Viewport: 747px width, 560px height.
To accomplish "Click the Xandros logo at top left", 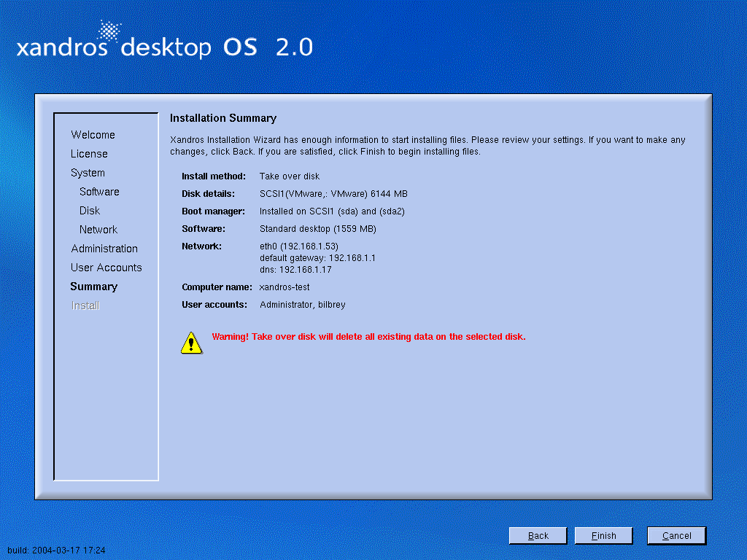I will (164, 42).
